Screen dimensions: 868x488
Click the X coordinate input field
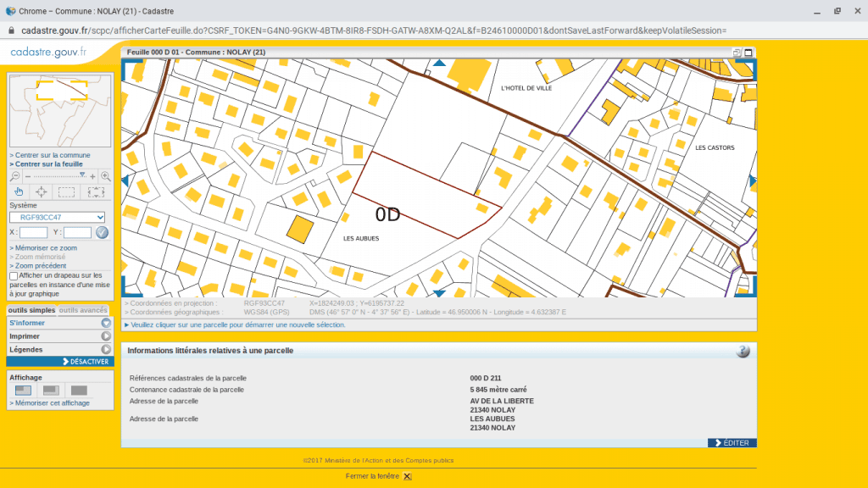[x=33, y=232]
